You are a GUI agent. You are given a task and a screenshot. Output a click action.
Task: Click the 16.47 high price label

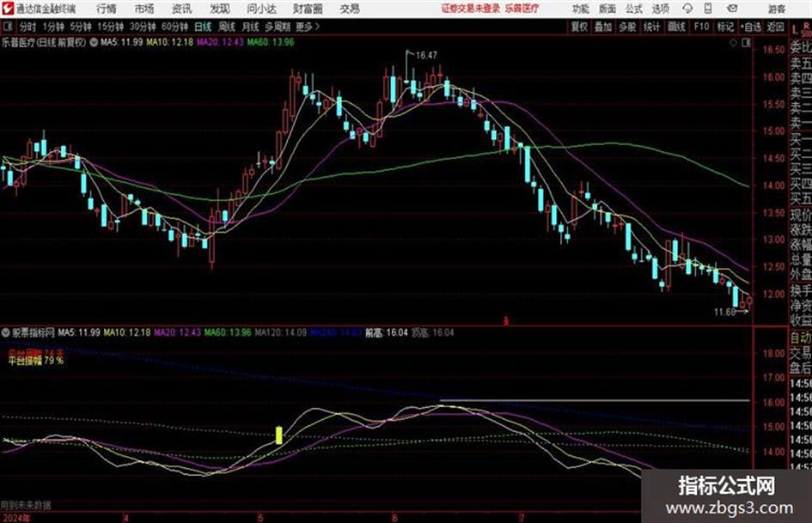click(426, 55)
